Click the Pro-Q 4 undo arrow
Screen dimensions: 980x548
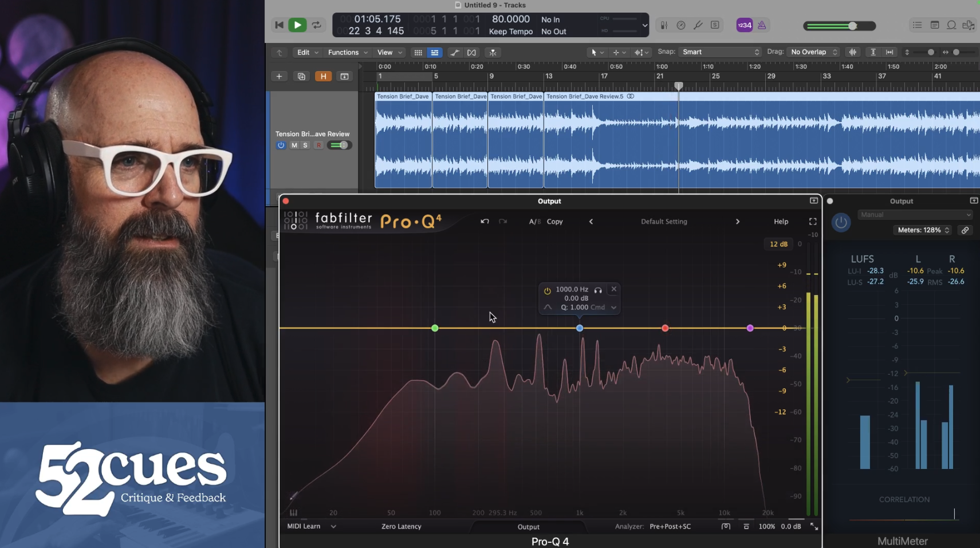[x=485, y=222]
